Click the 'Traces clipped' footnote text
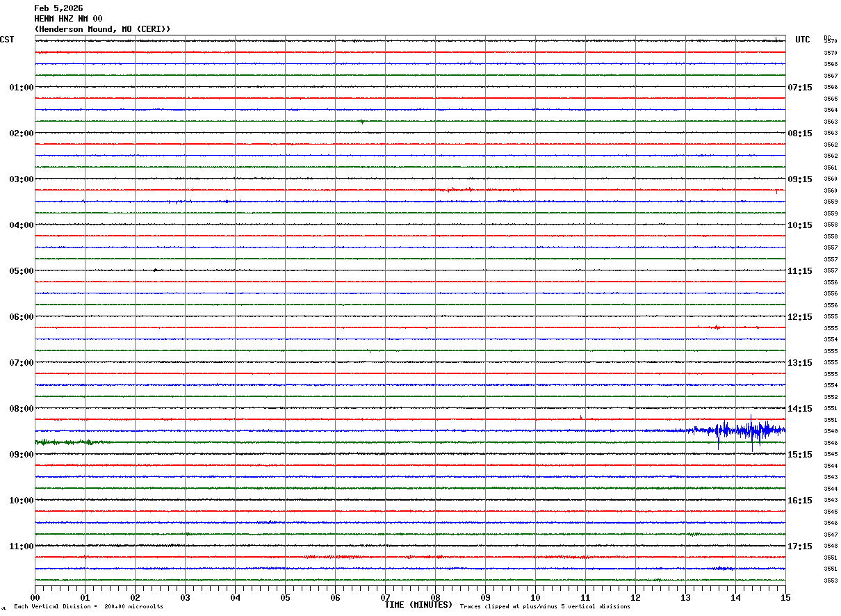The height and width of the screenshot is (616, 841). (545, 607)
